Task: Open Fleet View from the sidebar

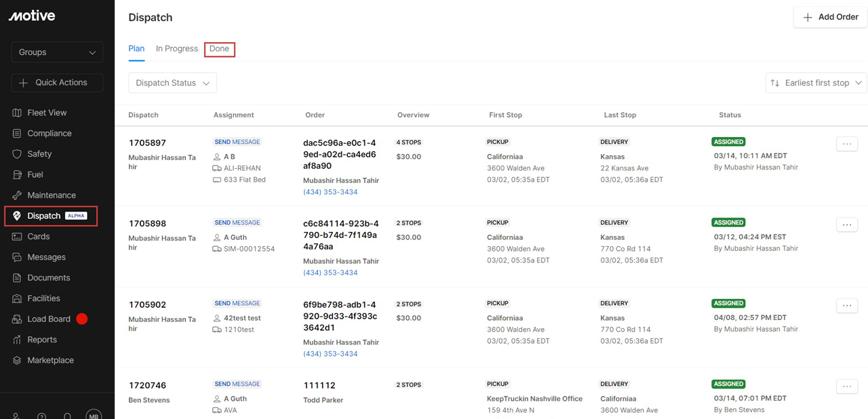Action: coord(47,113)
